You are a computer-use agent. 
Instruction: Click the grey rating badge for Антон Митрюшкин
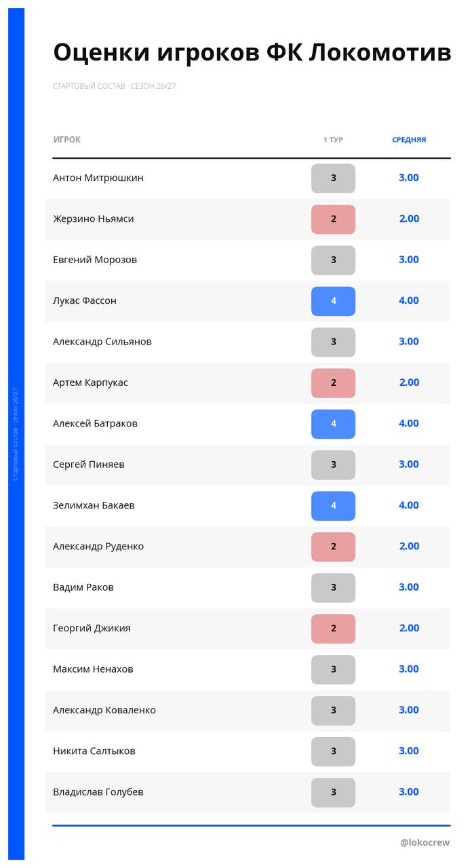tap(333, 178)
